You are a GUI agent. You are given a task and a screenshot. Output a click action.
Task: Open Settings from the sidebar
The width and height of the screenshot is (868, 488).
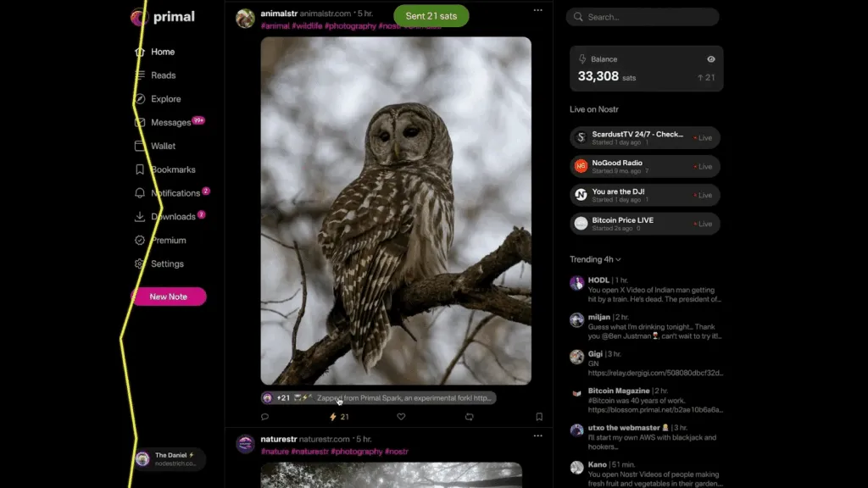coord(167,263)
